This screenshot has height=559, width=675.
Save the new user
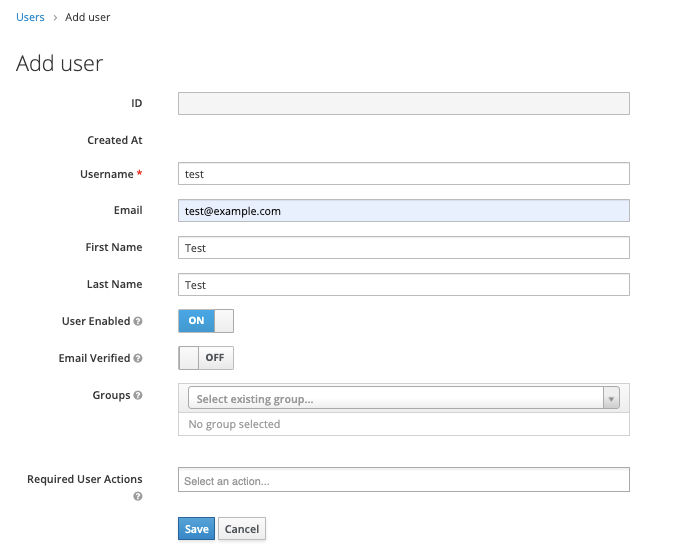pyautogui.click(x=196, y=529)
